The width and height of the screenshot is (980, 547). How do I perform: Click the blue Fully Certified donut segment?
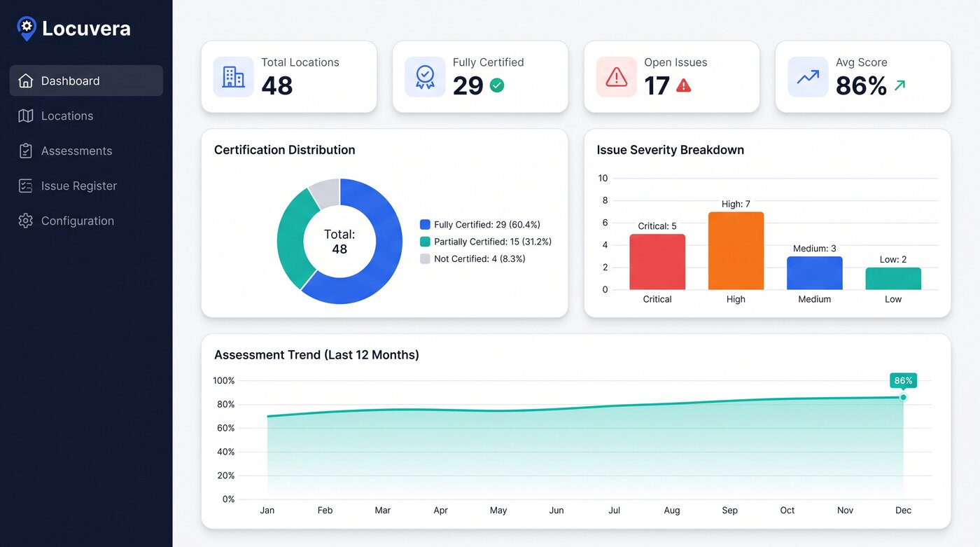coord(385,259)
